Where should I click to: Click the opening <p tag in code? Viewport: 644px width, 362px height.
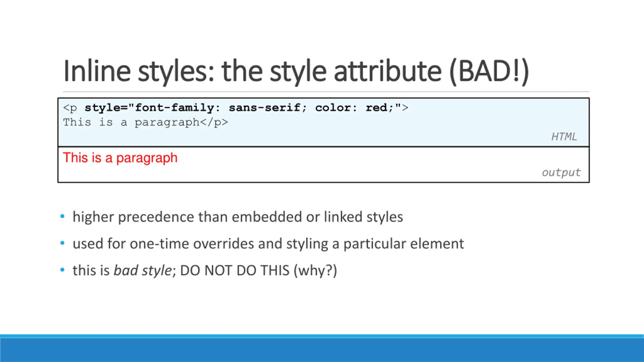[x=70, y=108]
